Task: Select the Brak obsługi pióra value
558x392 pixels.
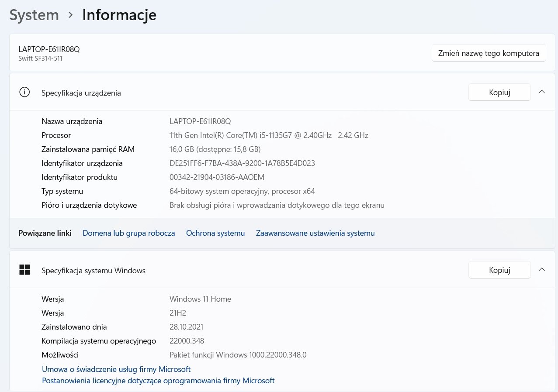Action: click(x=277, y=205)
